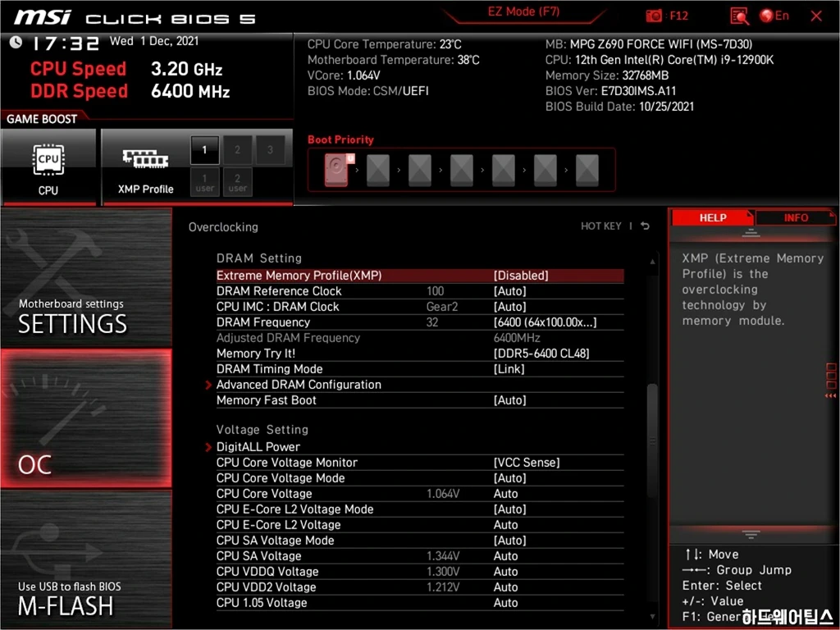Click the fifth boot priority slot
This screenshot has width=840, height=630.
pos(503,170)
